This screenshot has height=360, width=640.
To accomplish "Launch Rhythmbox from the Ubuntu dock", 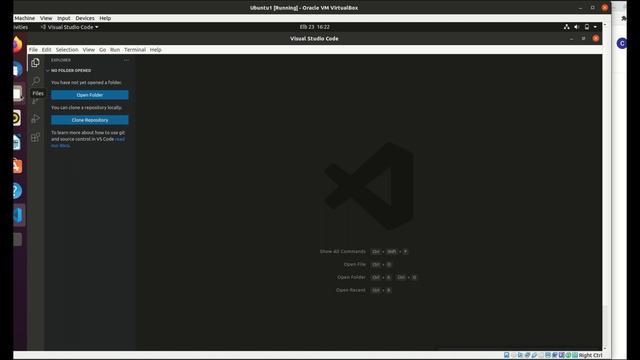I will pos(16,118).
